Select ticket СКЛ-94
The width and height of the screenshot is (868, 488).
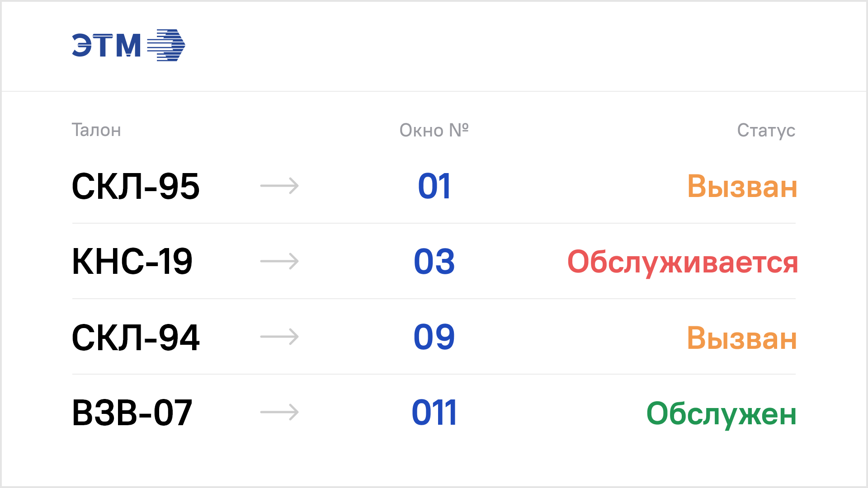(136, 337)
